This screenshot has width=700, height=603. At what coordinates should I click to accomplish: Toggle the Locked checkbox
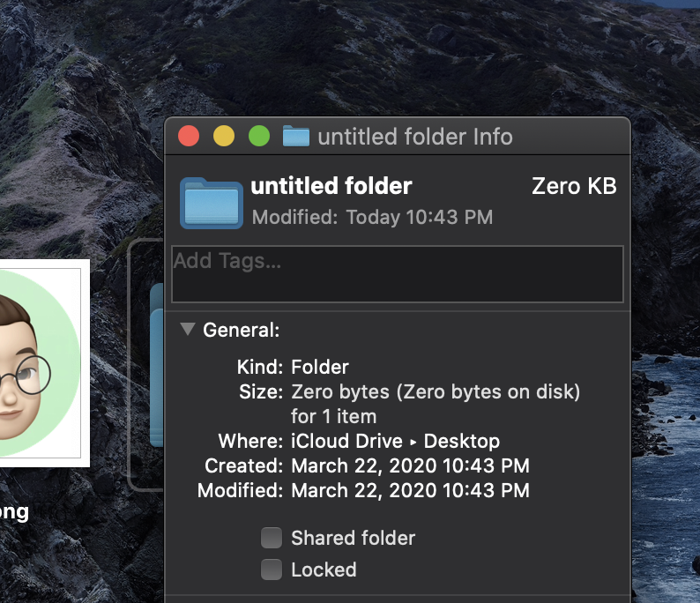[272, 569]
